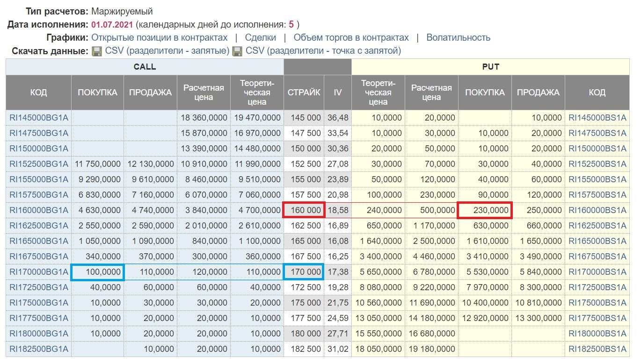This screenshot has height=364, width=641.
Task: Open call option RI170000BG1A
Action: 39,272
